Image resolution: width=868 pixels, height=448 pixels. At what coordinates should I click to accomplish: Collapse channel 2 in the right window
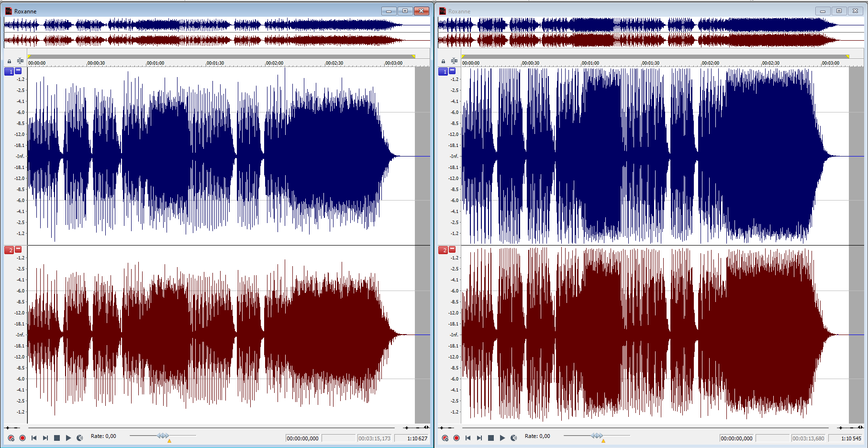click(x=452, y=249)
